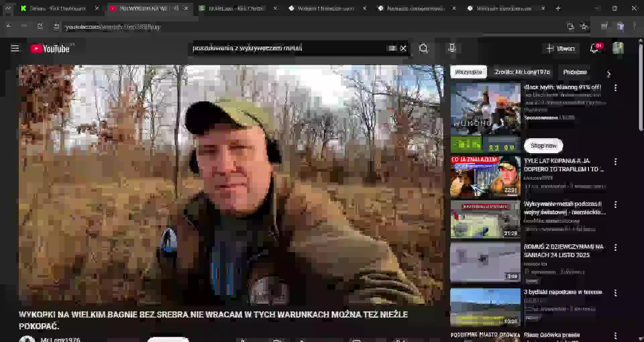Open the YouTube hamburger guide menu
This screenshot has width=644, height=342.
(x=15, y=48)
